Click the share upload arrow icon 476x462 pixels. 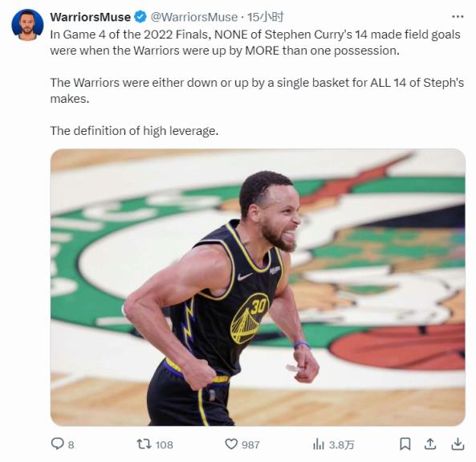coord(430,444)
